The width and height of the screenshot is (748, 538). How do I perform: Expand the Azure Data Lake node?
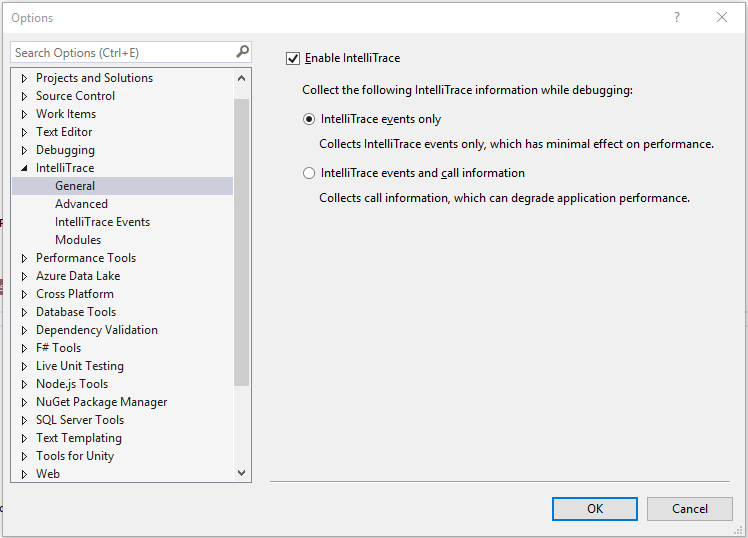click(x=24, y=276)
